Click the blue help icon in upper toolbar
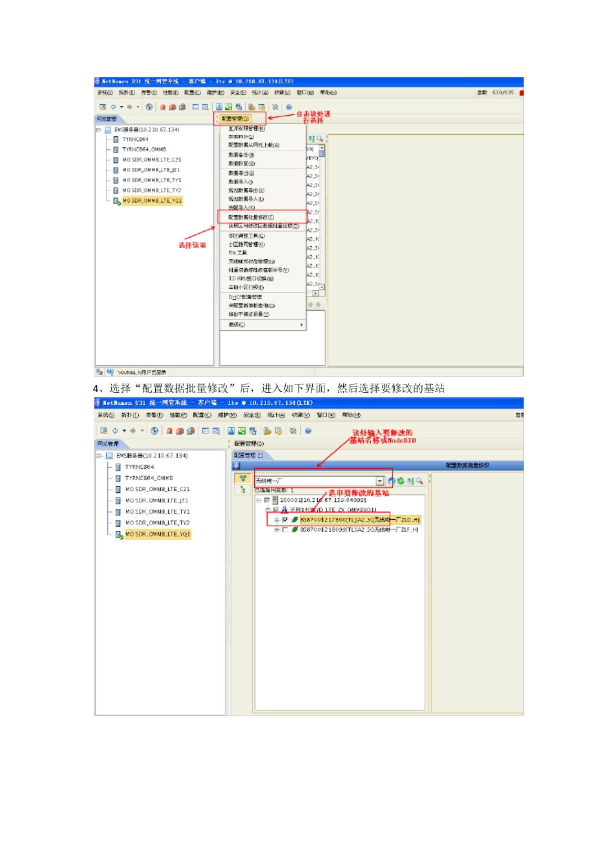 point(289,107)
